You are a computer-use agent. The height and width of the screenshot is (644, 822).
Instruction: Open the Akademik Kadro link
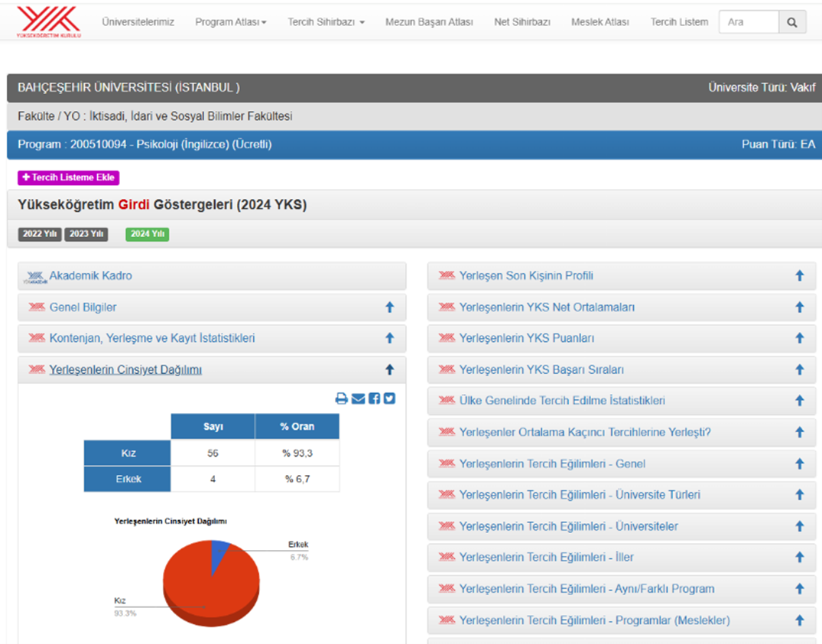click(x=90, y=275)
